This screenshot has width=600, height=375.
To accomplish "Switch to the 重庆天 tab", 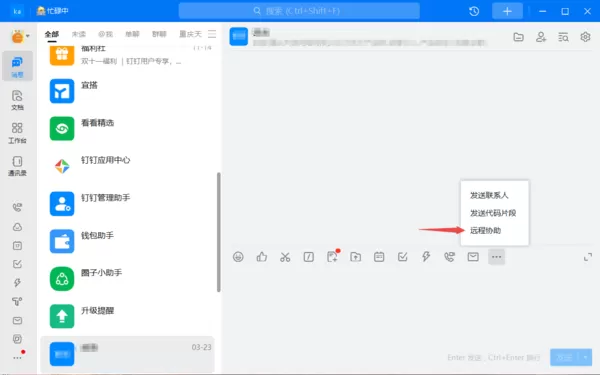I will click(x=190, y=34).
